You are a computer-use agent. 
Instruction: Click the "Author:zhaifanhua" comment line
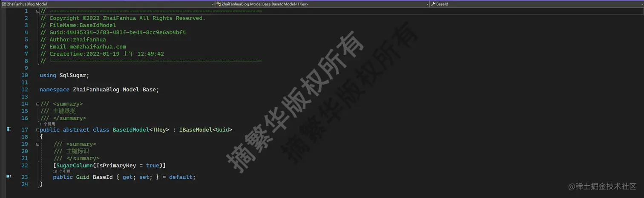(x=73, y=40)
